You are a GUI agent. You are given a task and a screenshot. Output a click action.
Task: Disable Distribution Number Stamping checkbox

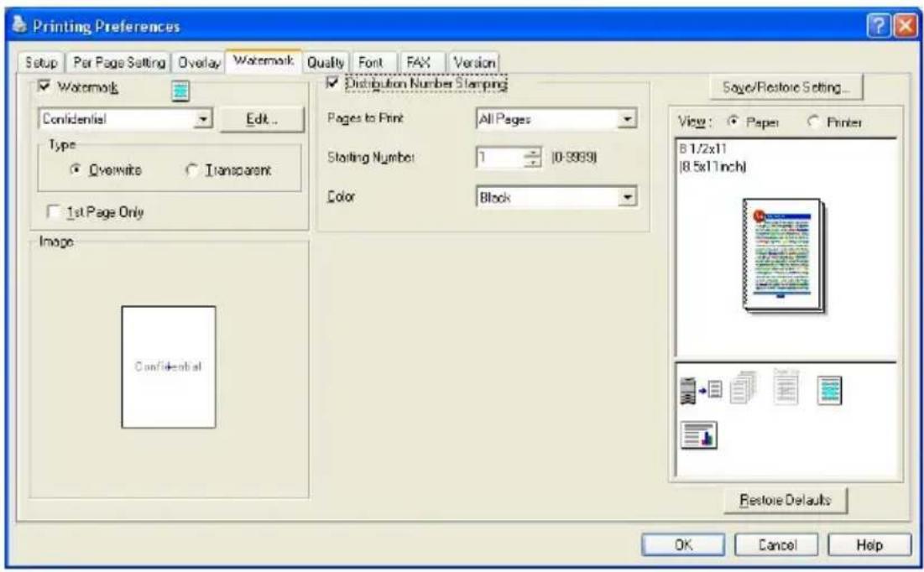tap(332, 83)
